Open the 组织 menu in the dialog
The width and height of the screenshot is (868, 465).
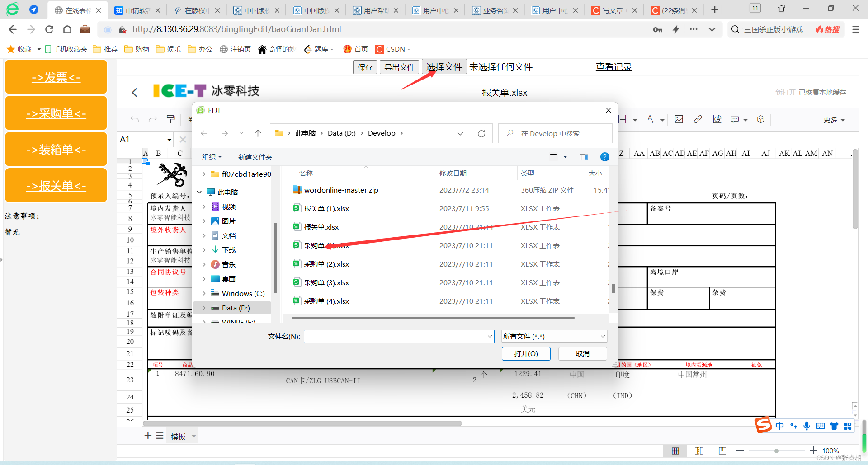tap(212, 157)
